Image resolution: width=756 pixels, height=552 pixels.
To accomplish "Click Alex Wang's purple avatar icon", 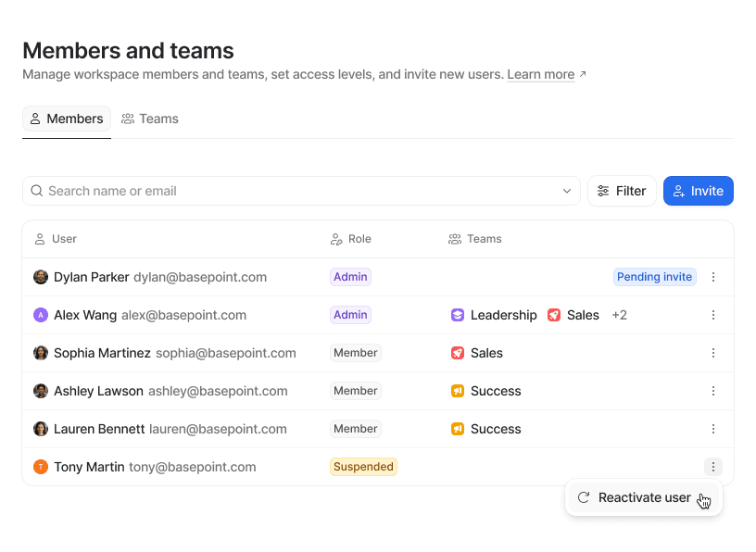I will coord(41,315).
